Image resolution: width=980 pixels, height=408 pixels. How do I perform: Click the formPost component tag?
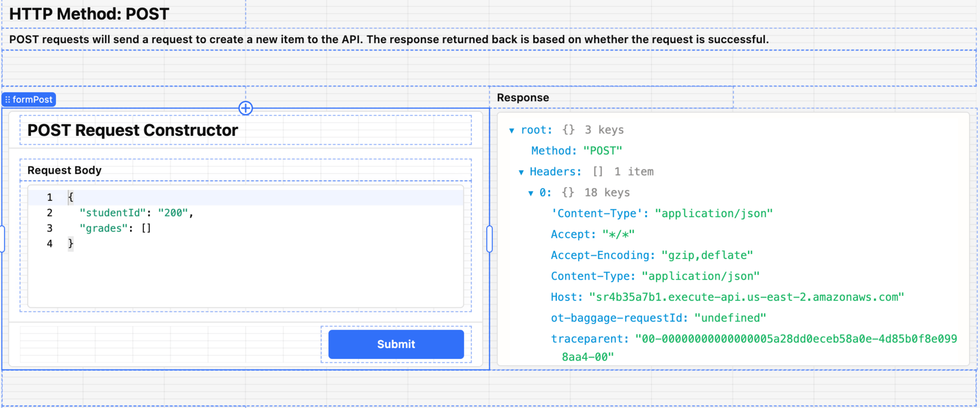coord(29,100)
